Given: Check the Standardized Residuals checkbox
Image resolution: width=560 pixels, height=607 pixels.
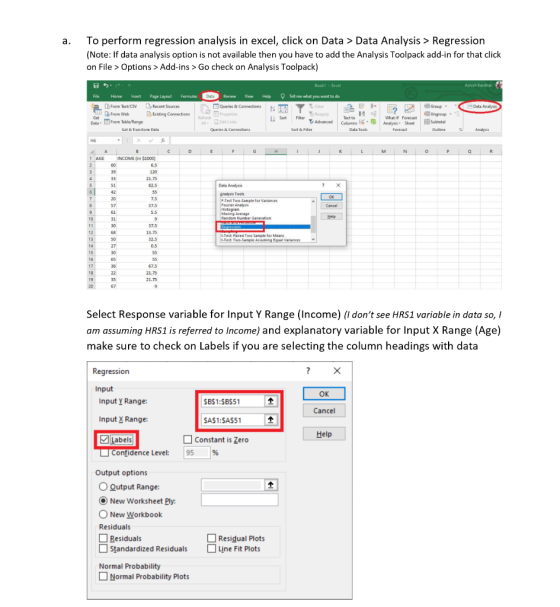Looking at the screenshot, I should tap(103, 549).
